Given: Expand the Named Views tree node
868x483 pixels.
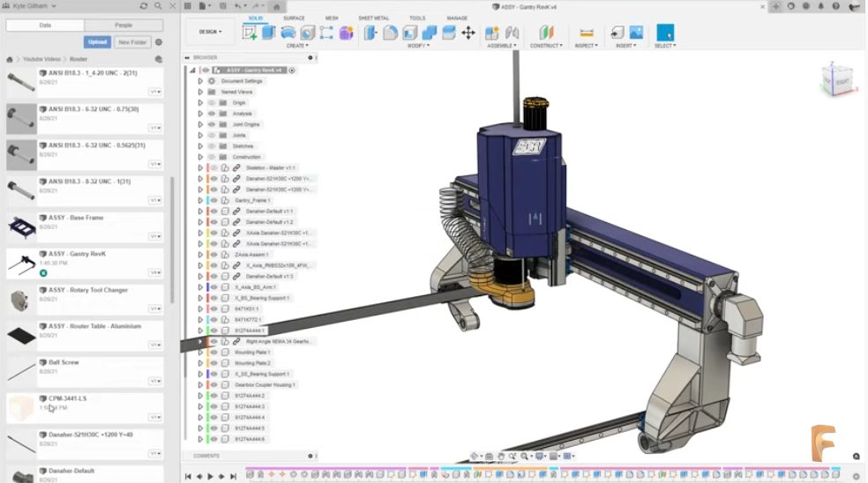Looking at the screenshot, I should 200,92.
